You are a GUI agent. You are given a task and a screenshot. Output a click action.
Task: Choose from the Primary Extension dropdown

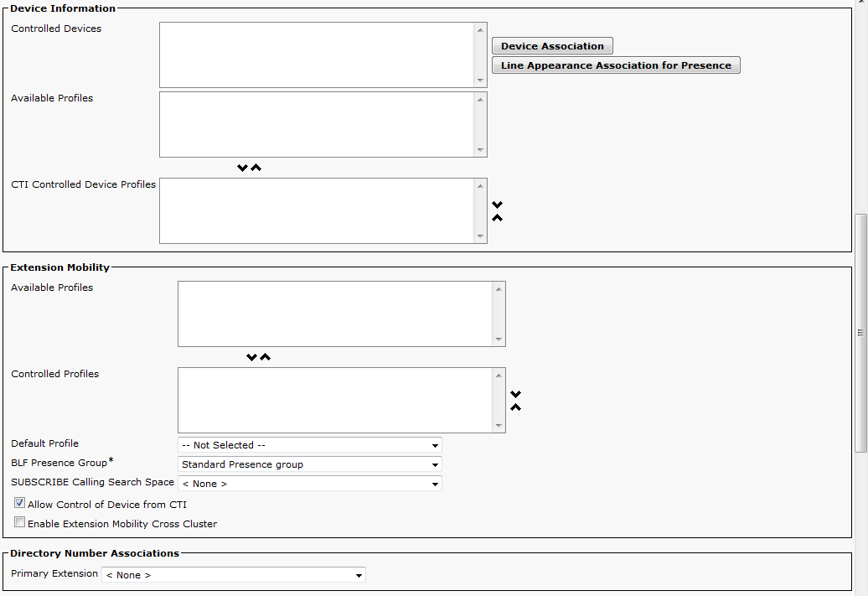click(233, 575)
